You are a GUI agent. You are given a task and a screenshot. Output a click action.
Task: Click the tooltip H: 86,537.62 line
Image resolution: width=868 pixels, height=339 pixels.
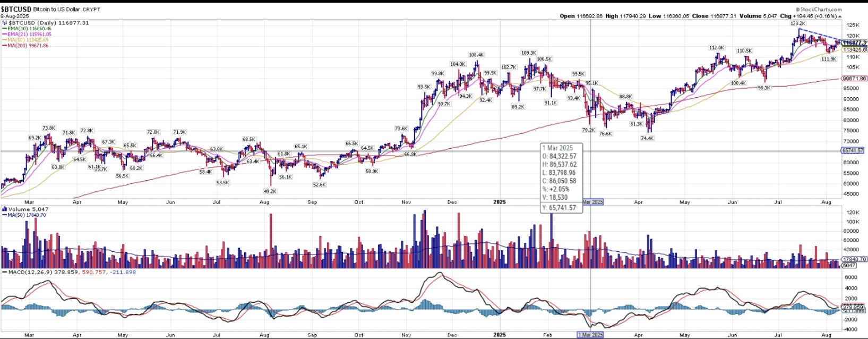560,165
